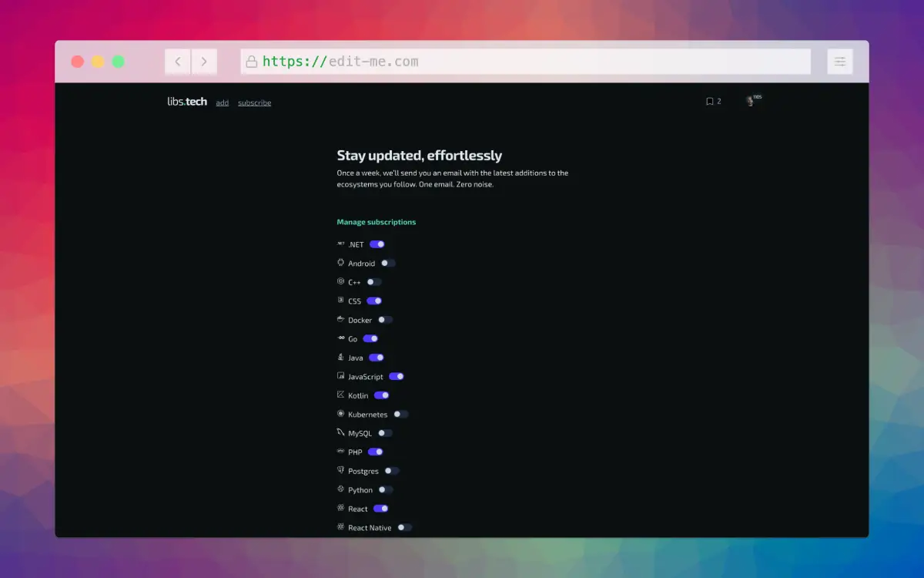Turn off the JavaScript toggle
This screenshot has height=578, width=924.
pos(397,376)
